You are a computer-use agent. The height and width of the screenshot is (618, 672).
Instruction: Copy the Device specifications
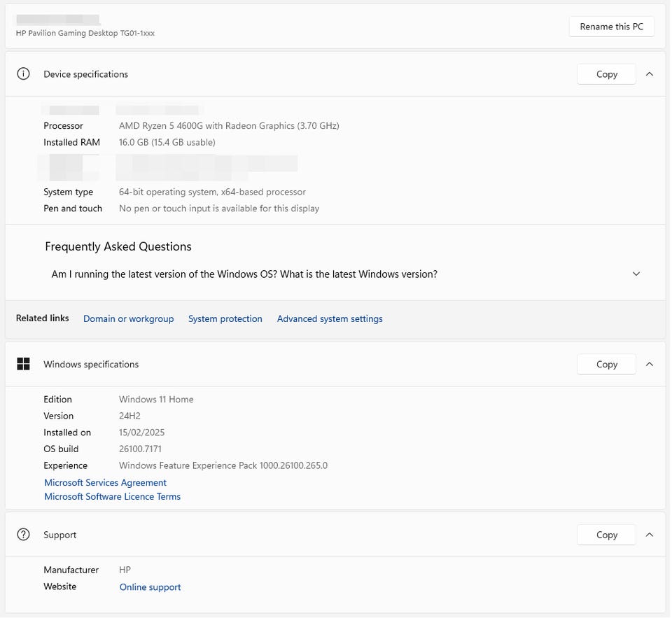[x=606, y=74]
